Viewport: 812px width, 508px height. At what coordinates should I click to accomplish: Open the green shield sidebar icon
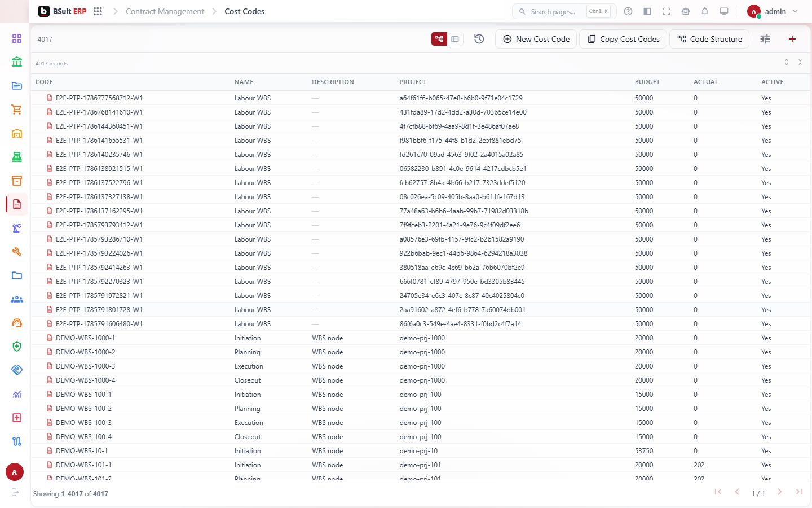17,347
